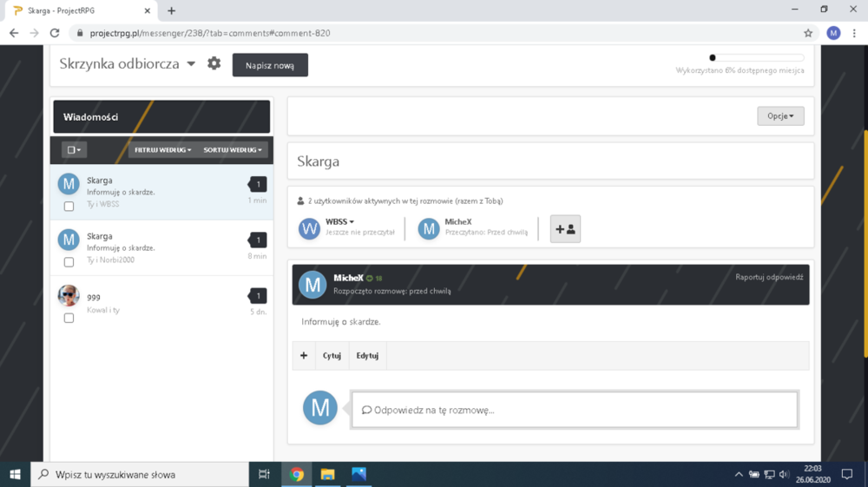Open Chrome profile M icon
This screenshot has width=868, height=487.
(x=833, y=33)
